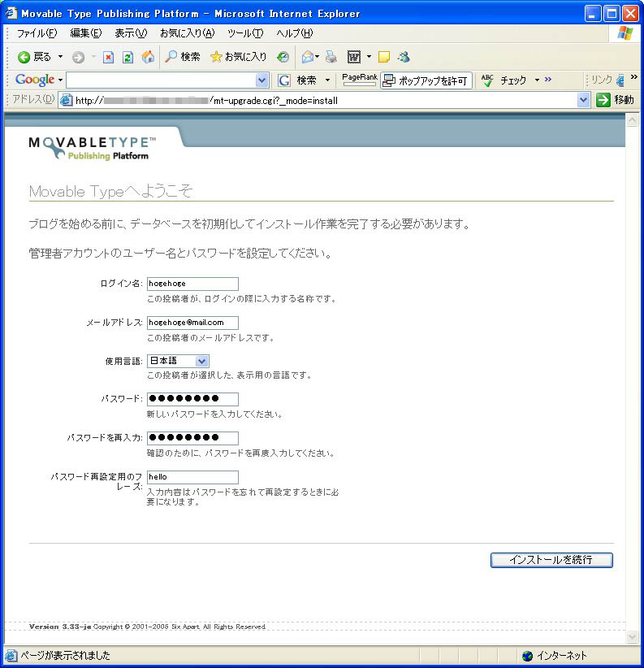Screen dimensions: 644x668
Task: Click the IE icon beside リンク on links bar
Action: point(620,80)
